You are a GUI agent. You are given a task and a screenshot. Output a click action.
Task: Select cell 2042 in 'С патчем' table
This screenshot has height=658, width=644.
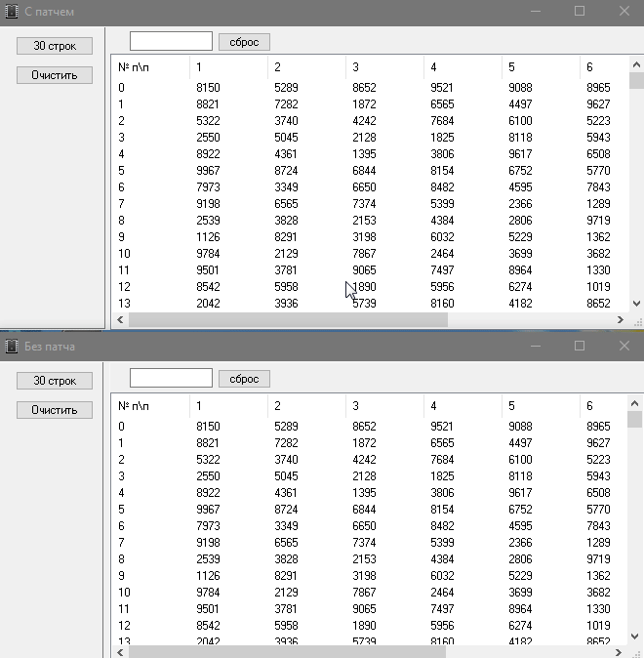coord(208,304)
